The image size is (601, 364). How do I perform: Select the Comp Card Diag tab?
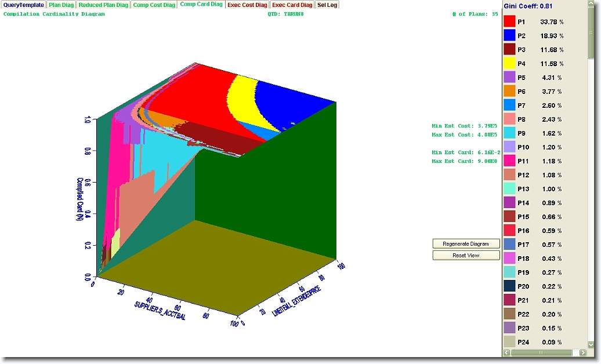201,5
